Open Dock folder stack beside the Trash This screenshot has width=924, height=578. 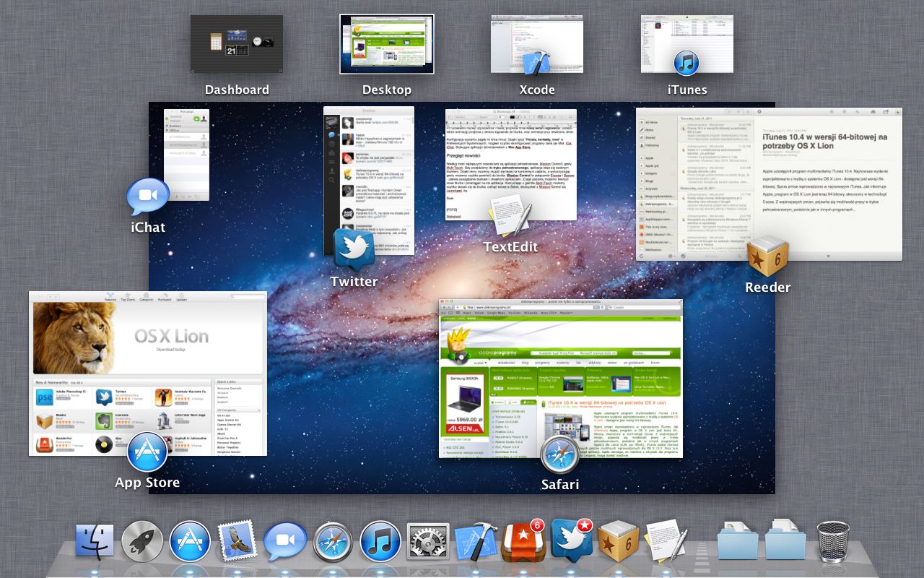(785, 541)
